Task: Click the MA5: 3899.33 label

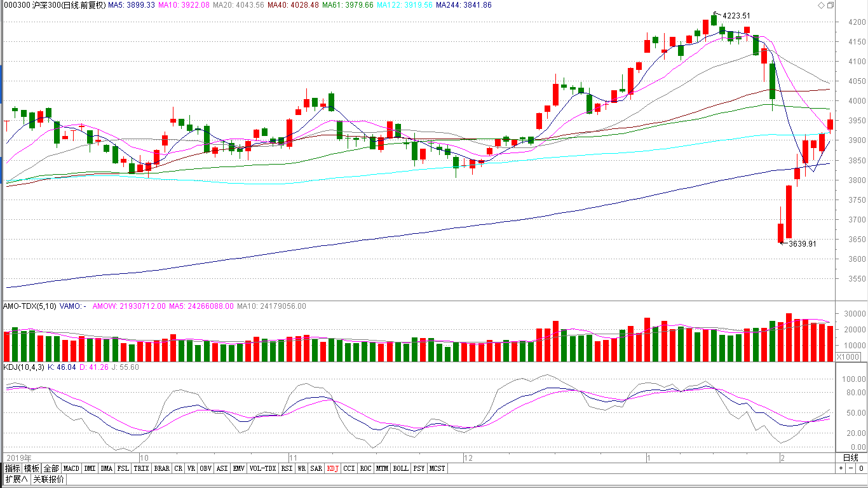Action: tap(131, 5)
